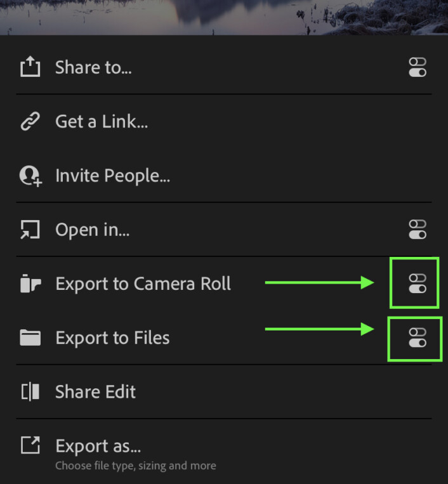
Task: Click the Export to Files folder icon
Action: 30,337
